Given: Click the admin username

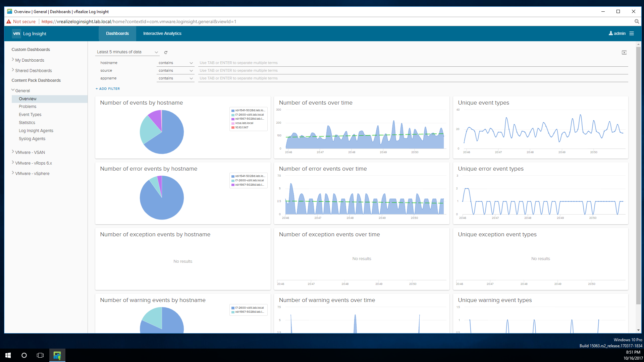Looking at the screenshot, I should coord(620,34).
